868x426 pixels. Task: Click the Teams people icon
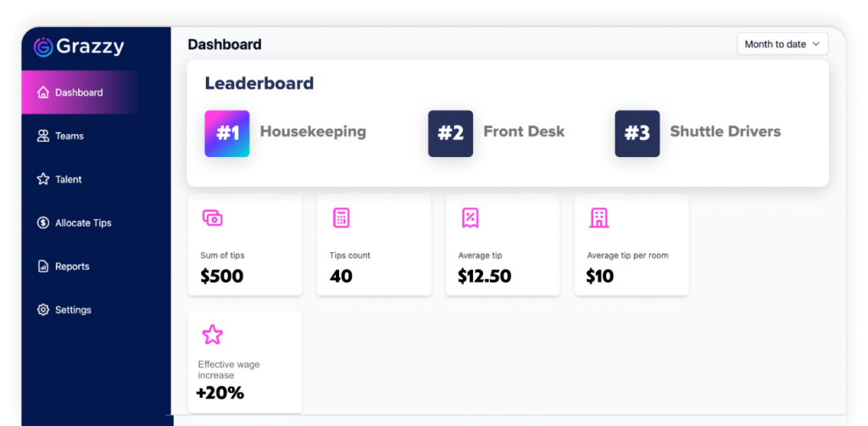click(43, 136)
